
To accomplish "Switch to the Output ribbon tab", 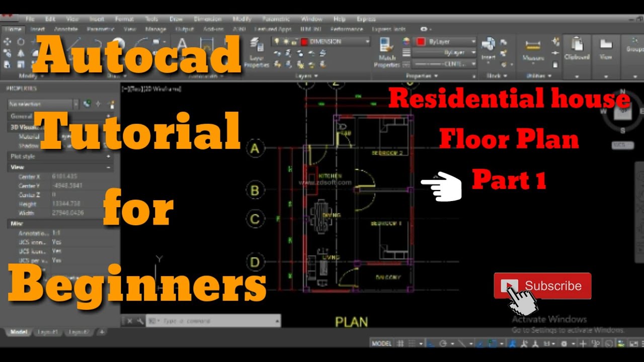I will (x=185, y=29).
